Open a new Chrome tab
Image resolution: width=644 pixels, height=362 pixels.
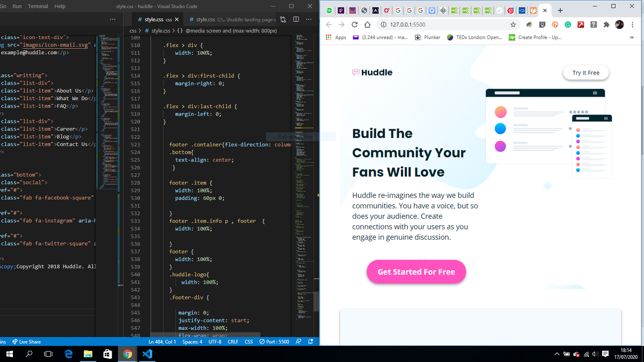point(560,10)
